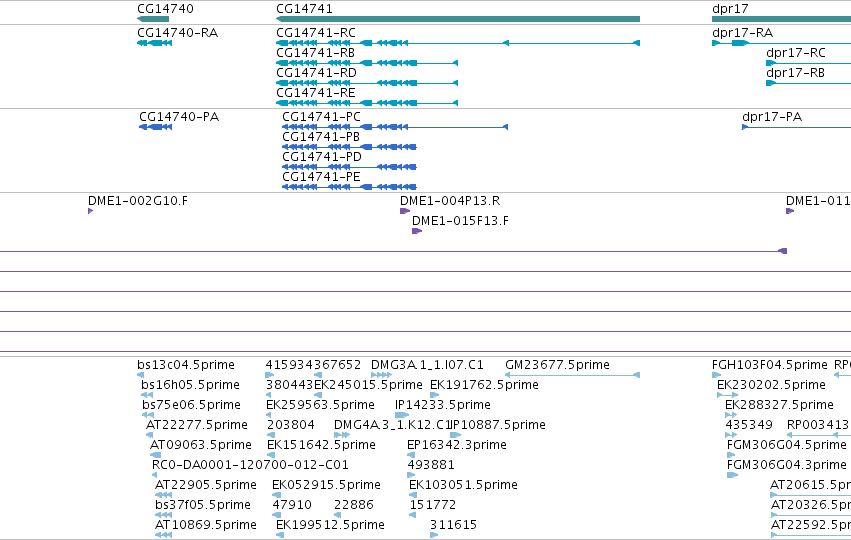Select EST AT09063.5prime

click(201, 445)
